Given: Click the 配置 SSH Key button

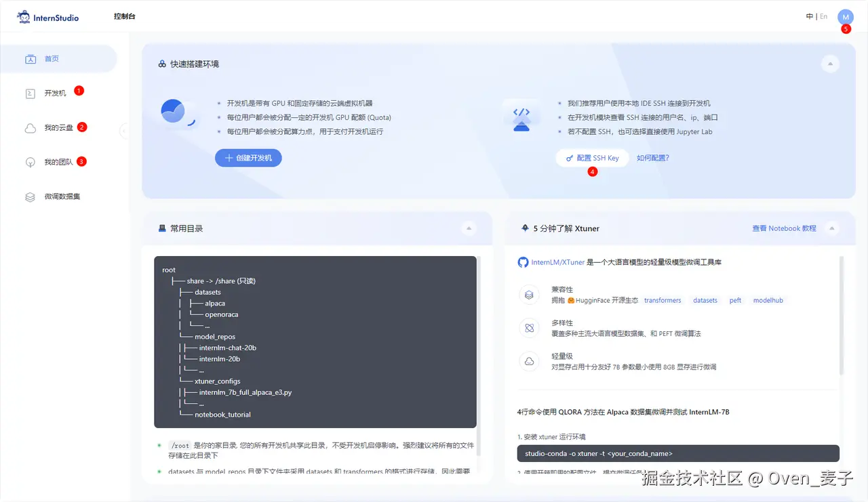Looking at the screenshot, I should (593, 158).
